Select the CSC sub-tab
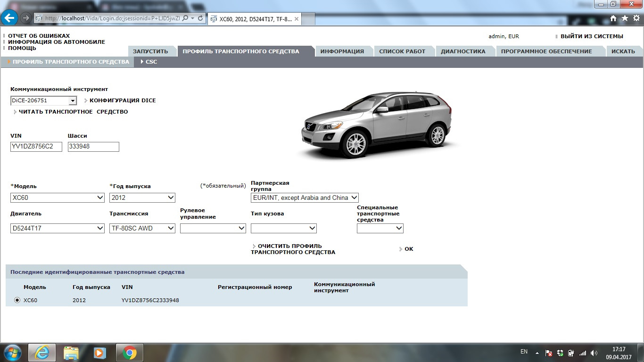This screenshot has width=644, height=362. [151, 62]
